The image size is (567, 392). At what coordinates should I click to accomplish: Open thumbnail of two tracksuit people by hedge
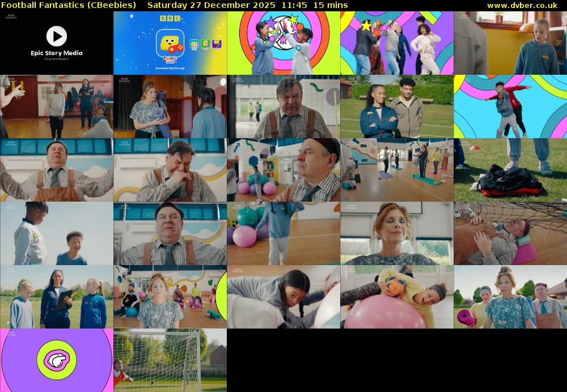(397, 106)
